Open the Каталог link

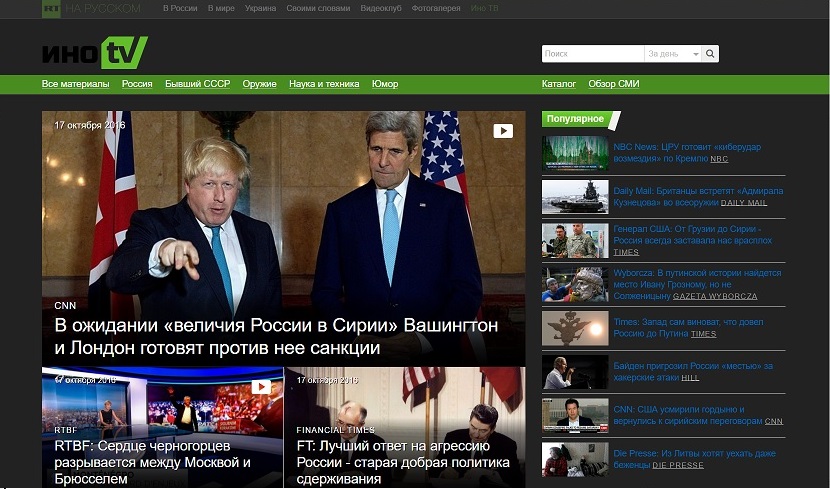(559, 84)
